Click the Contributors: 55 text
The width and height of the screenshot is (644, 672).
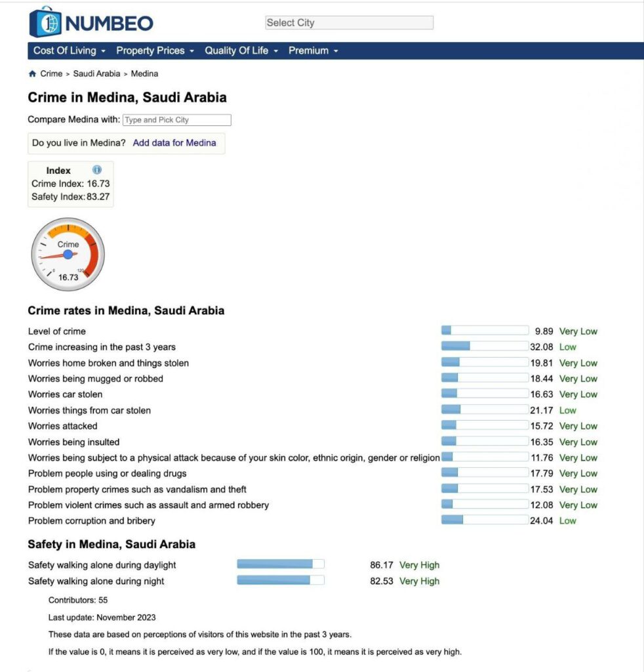point(78,600)
